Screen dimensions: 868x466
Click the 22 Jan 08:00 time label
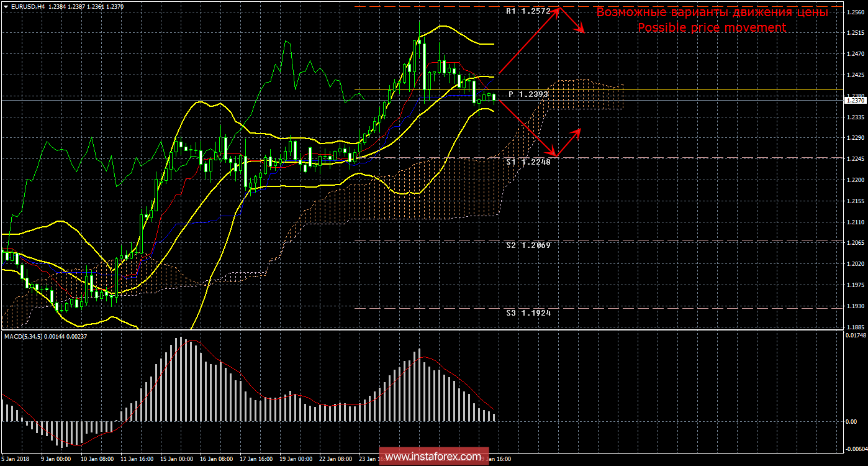pos(335,460)
